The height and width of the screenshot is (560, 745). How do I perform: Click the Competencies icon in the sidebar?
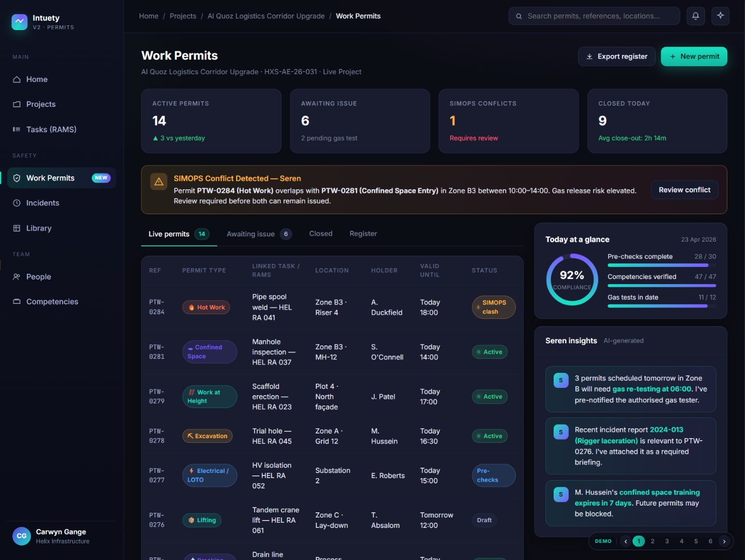[16, 302]
